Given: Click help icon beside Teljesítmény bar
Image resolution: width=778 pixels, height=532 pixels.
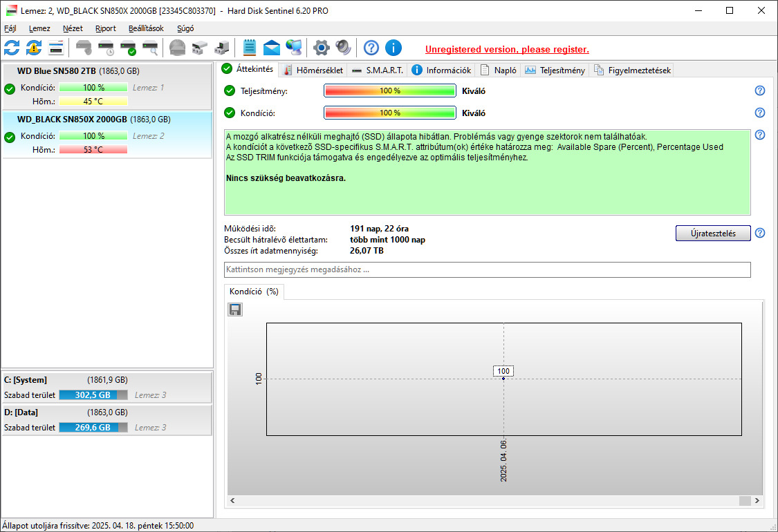Looking at the screenshot, I should click(759, 91).
